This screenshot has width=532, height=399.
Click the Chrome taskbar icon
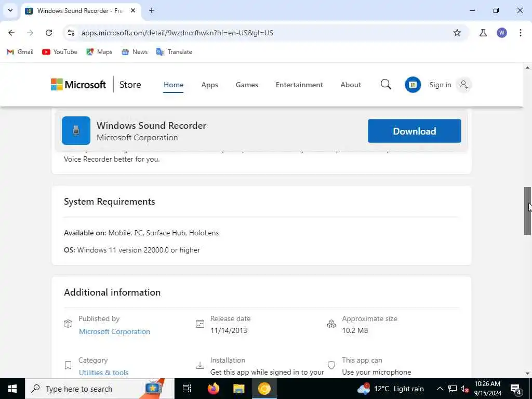click(264, 389)
